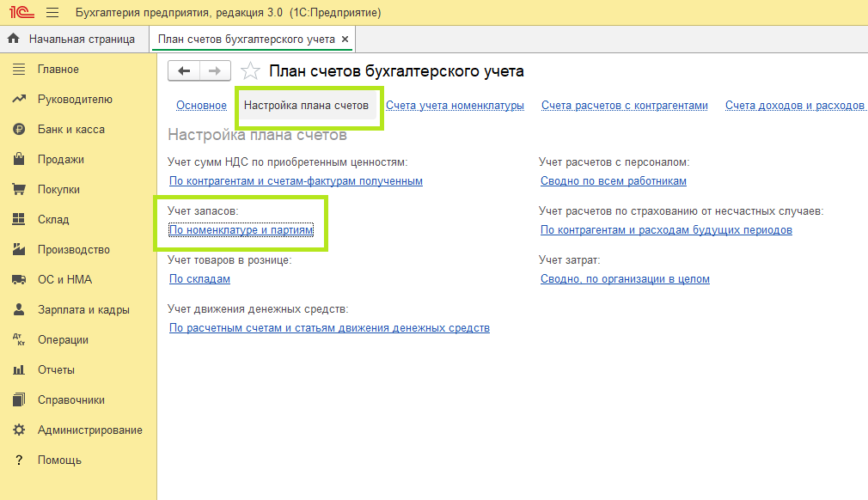Viewport: 868px width, 500px height.
Task: Click link По расчетным счетам и статьям движения
Action: click(329, 327)
